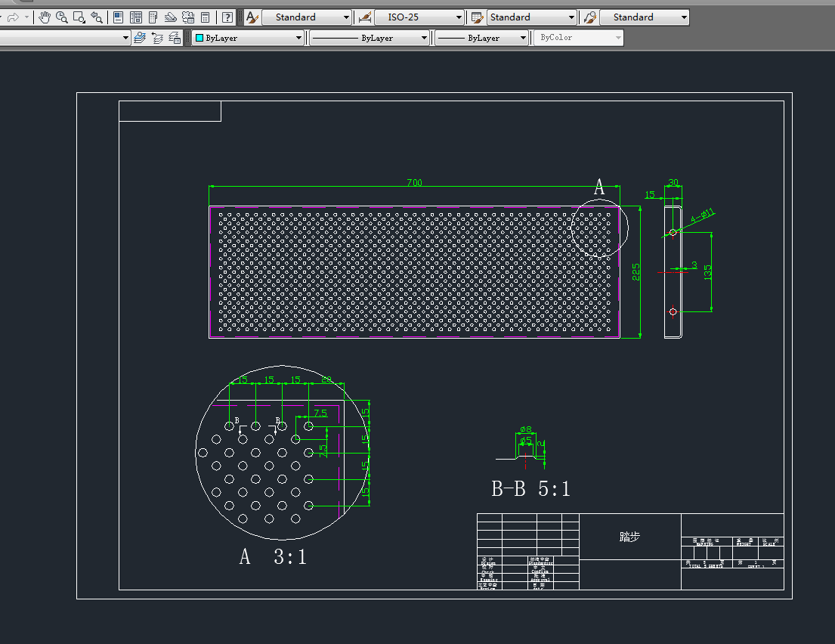
Task: Select the 4-ø11 hole callout text
Action: click(x=703, y=215)
